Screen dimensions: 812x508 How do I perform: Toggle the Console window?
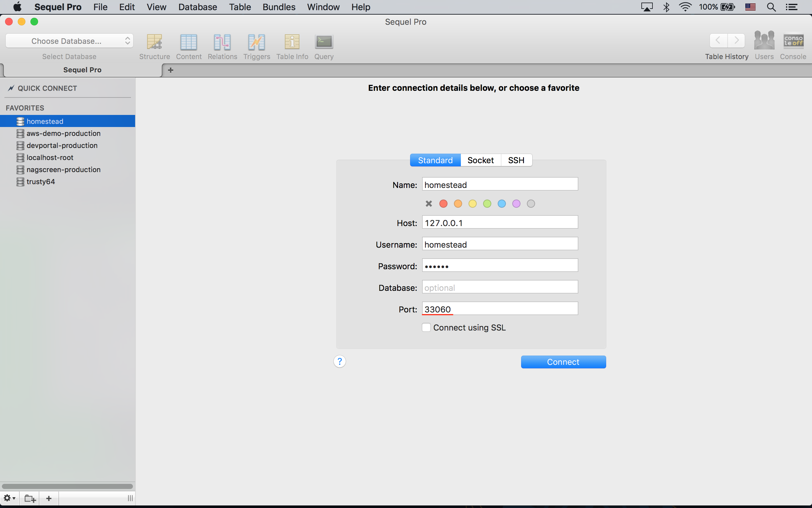click(x=793, y=46)
